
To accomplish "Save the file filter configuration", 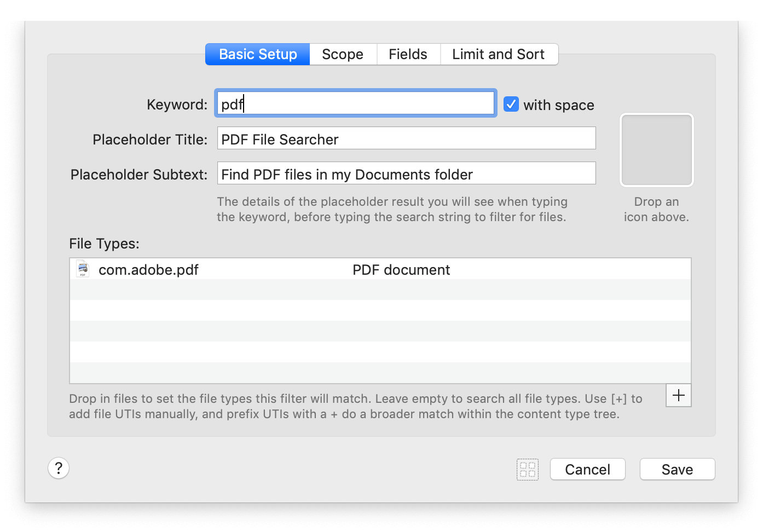I will [677, 469].
